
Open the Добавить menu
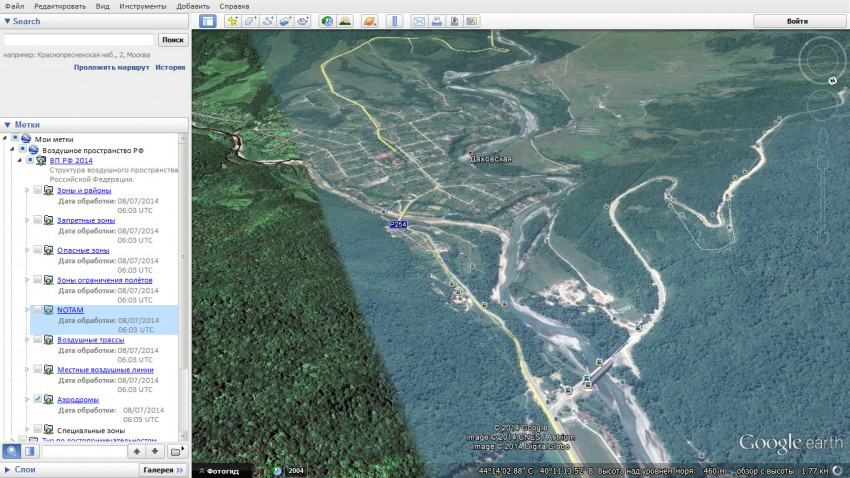pyautogui.click(x=193, y=6)
